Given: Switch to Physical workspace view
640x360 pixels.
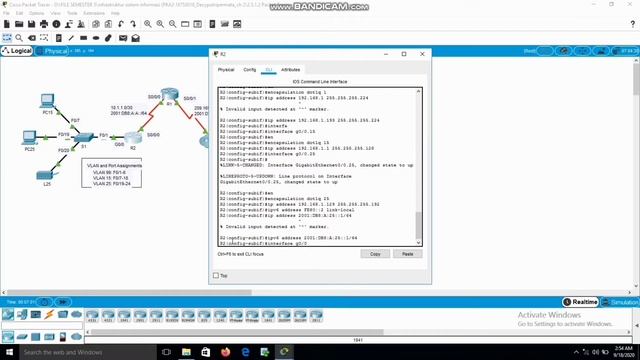Looking at the screenshot, I should (x=52, y=51).
